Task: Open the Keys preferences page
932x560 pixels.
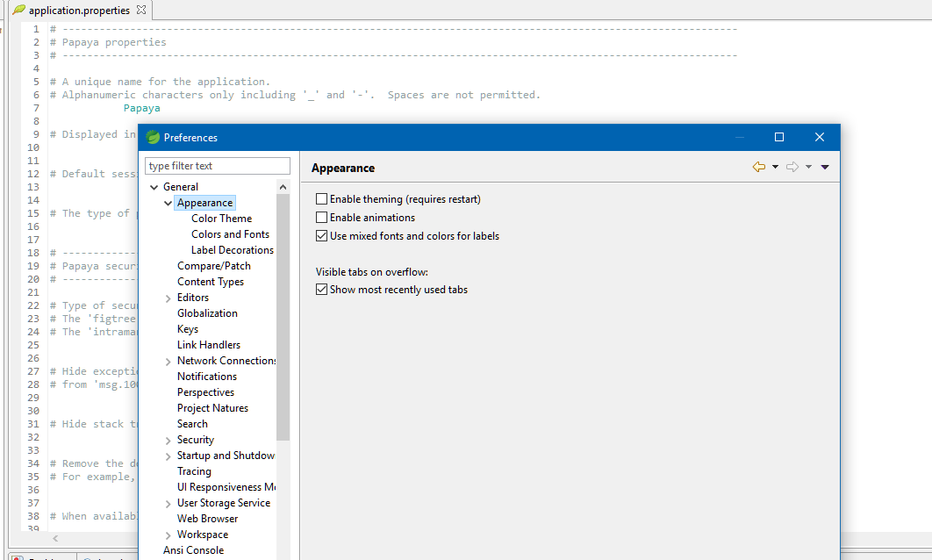Action: click(188, 329)
